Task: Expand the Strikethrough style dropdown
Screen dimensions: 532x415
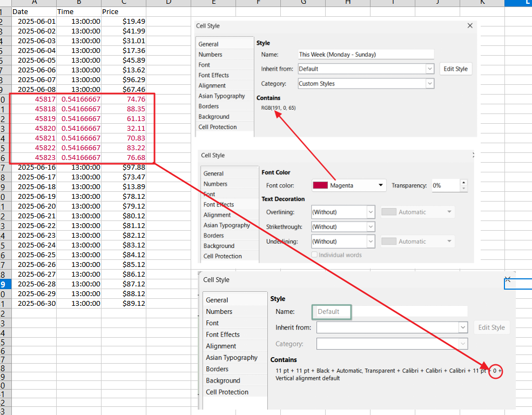Action: click(x=371, y=226)
